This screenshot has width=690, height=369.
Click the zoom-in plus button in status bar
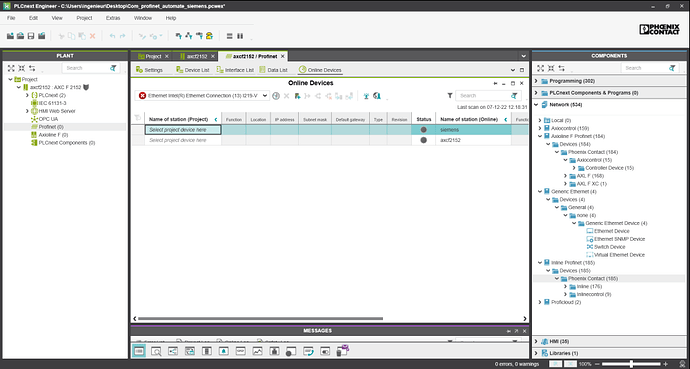click(x=665, y=364)
